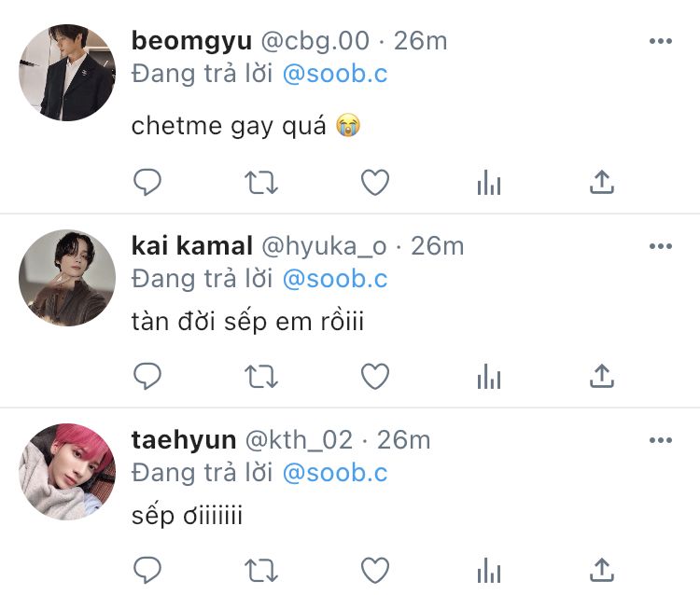Retweet beomgyu's tweet
Screen dimensions: 700x595
261,183
